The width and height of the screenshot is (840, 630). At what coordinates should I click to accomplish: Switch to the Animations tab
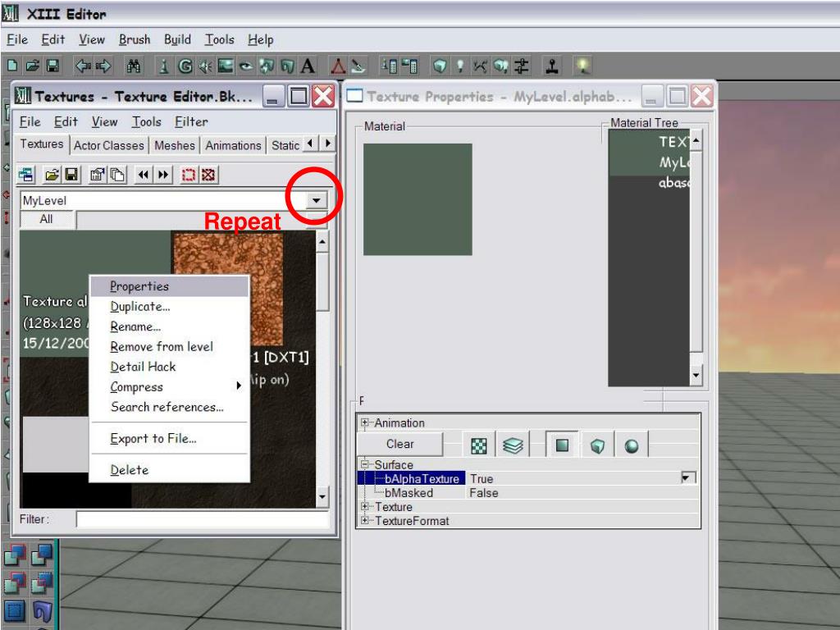point(233,145)
